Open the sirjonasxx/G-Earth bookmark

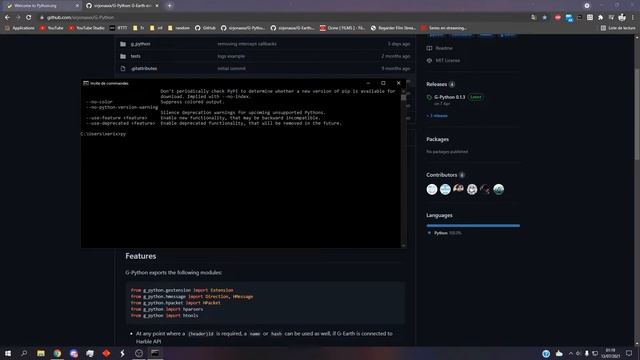pos(293,28)
